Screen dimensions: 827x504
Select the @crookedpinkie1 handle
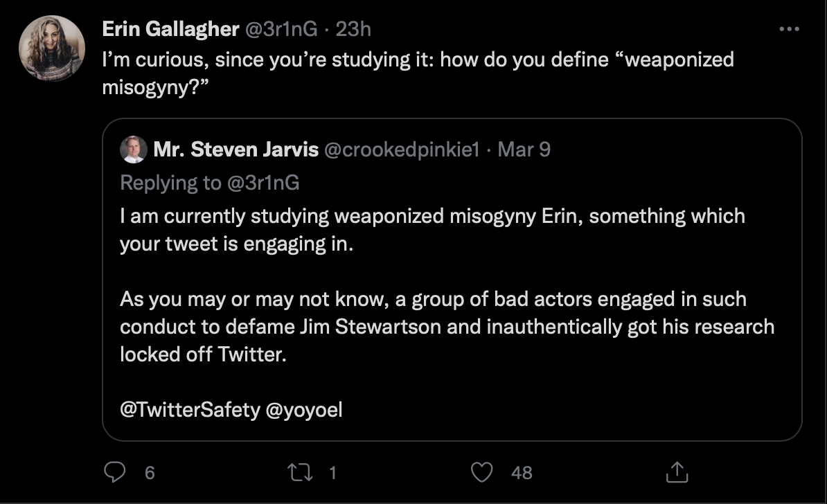point(402,150)
